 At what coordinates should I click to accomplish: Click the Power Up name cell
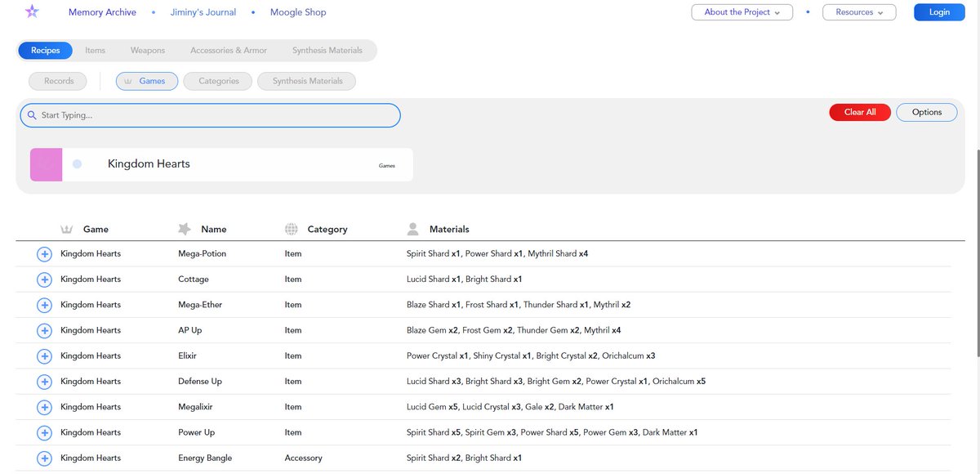pyautogui.click(x=196, y=432)
